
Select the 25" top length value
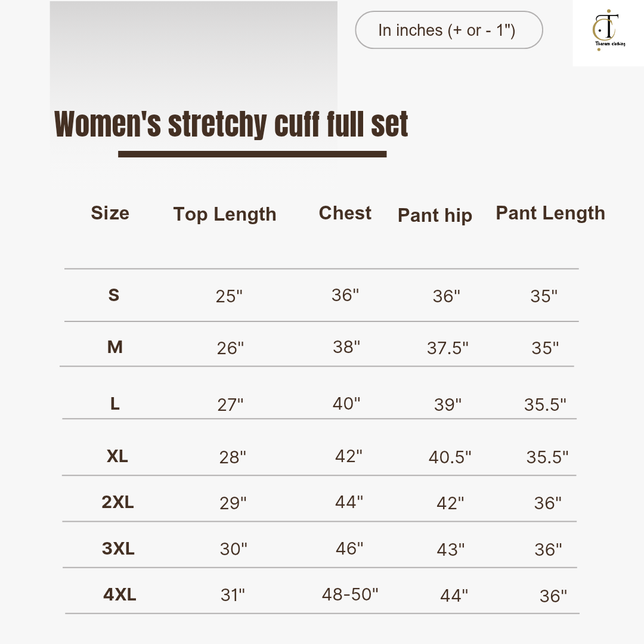pyautogui.click(x=230, y=296)
